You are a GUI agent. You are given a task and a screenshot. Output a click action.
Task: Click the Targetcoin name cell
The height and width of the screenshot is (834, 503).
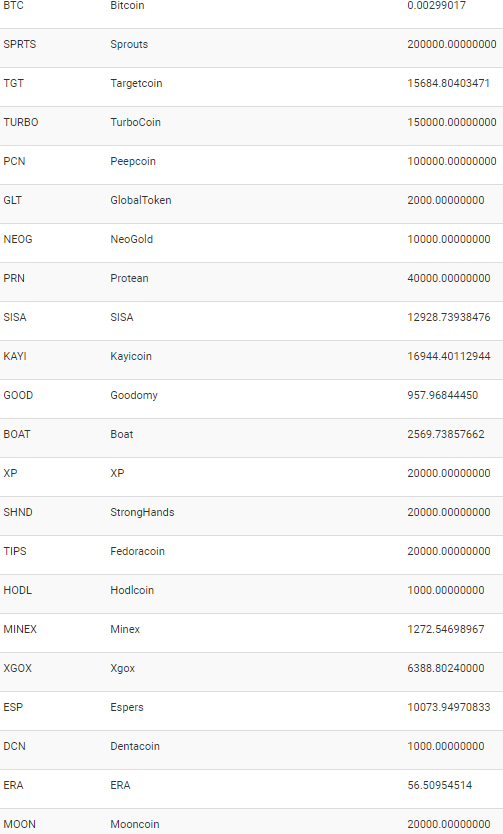(x=136, y=84)
